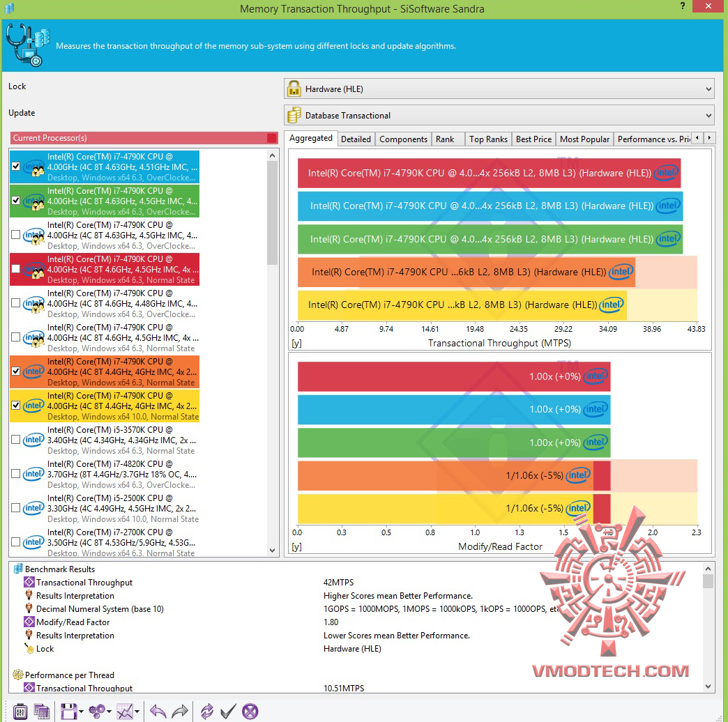728x722 pixels.
Task: Click the database icon beside Database Transactional
Action: pos(294,115)
